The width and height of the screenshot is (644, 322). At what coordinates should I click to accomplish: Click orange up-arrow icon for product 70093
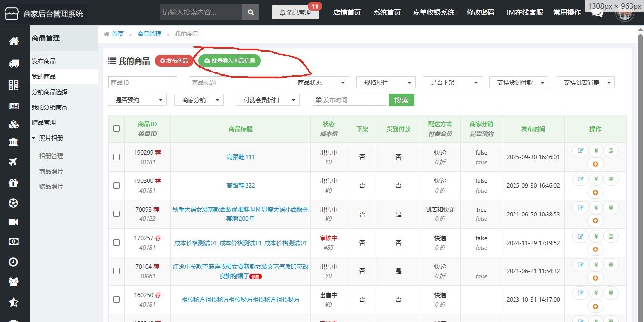pyautogui.click(x=596, y=221)
